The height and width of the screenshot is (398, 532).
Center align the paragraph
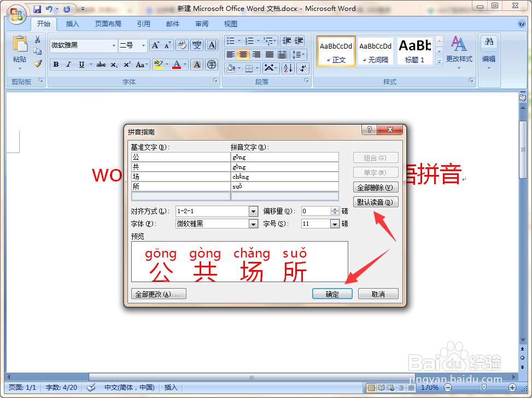243,54
